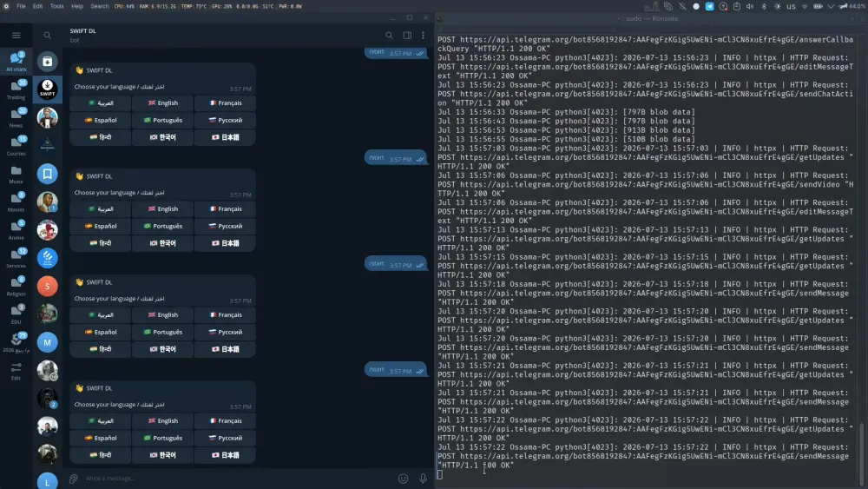Expand hidden tray icons arrow
Screen dimensions: 868x489
(x=831, y=7)
